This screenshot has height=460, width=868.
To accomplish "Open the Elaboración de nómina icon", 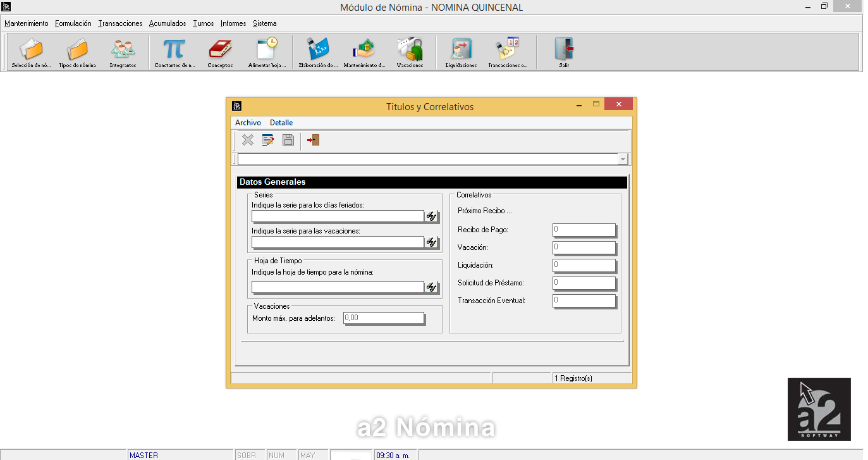I will click(x=318, y=53).
